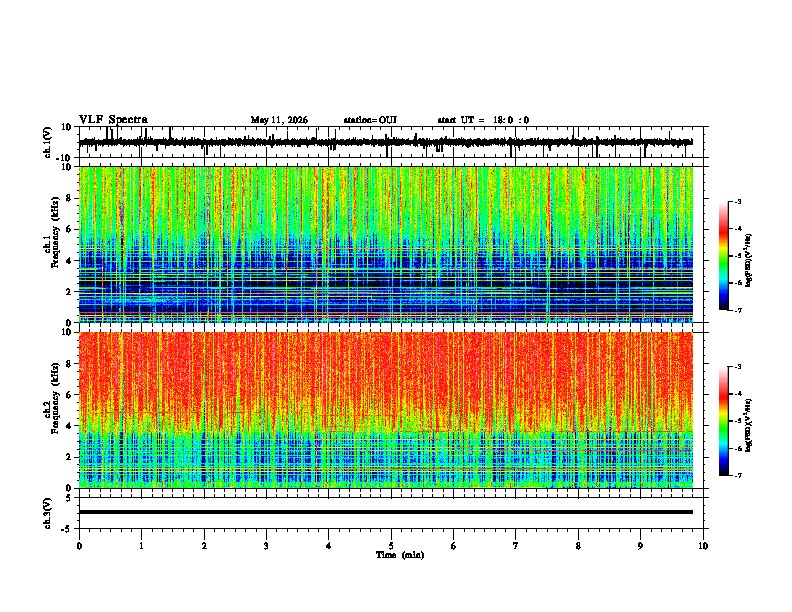Image resolution: width=792 pixels, height=612 pixels.
Task: Click the ch.1 spectrogram panel
Action: pos(386,244)
